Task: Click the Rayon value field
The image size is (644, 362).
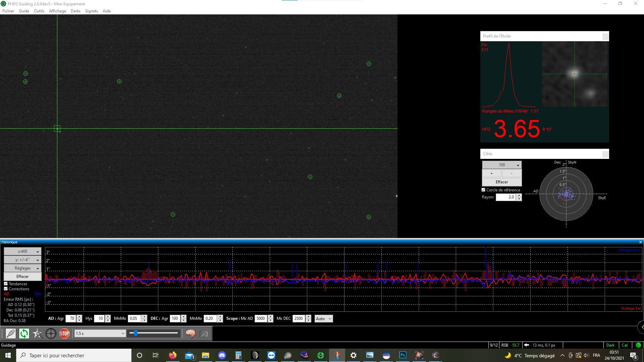Action: click(506, 197)
